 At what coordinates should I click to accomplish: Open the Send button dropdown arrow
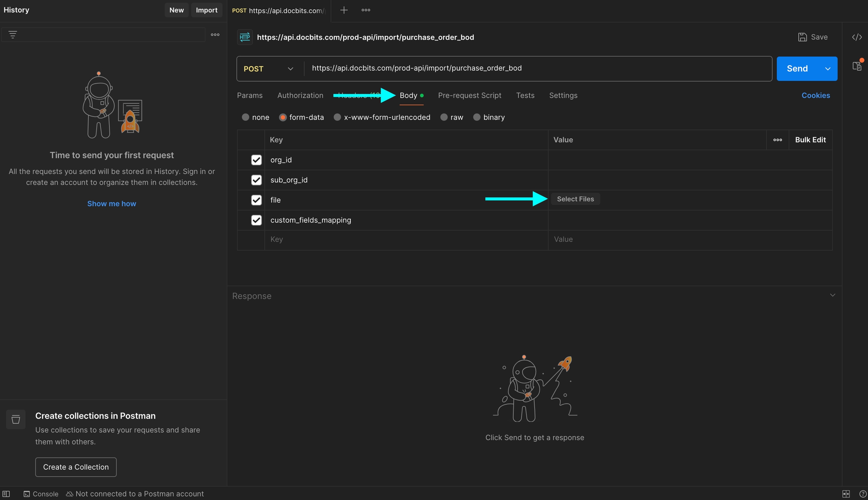[828, 69]
